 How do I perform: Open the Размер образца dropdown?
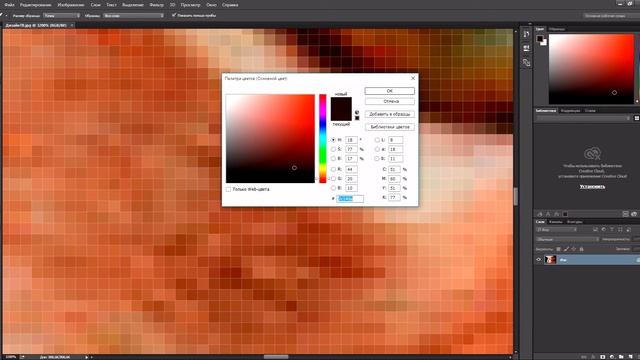pos(62,16)
